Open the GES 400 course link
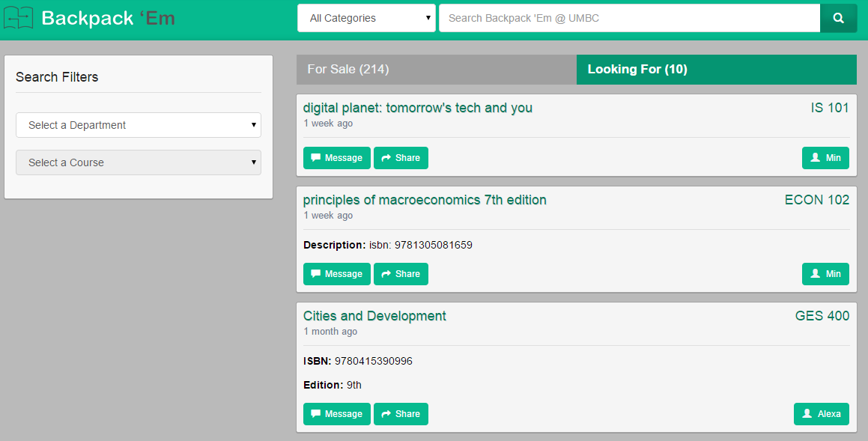Screen dimensions: 868x441 [x=822, y=316]
